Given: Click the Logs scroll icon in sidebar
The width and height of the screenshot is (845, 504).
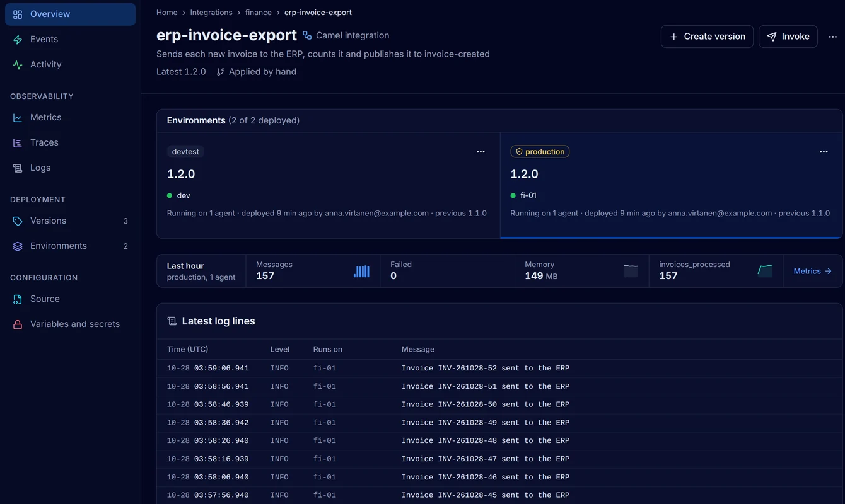Looking at the screenshot, I should point(18,168).
